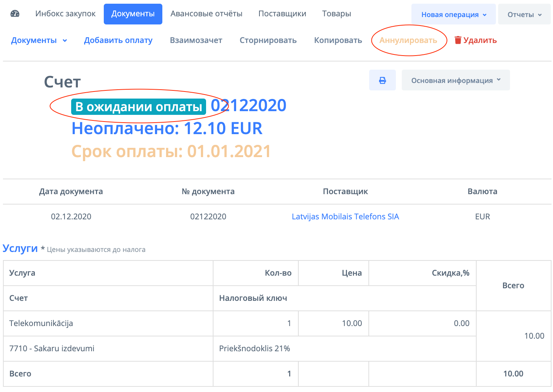Click the Срок оплаты: 01.01.2021 text
Viewport: 553px width, 392px height.
171,152
